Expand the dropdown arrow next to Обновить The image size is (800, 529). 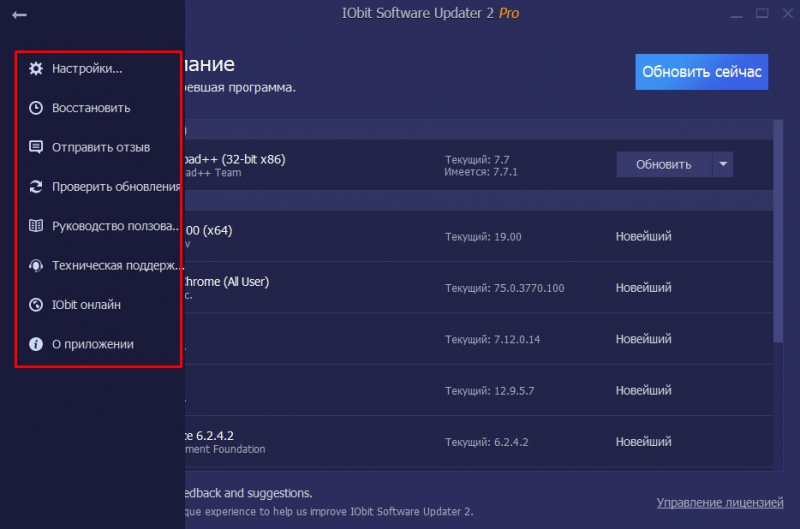coord(723,164)
